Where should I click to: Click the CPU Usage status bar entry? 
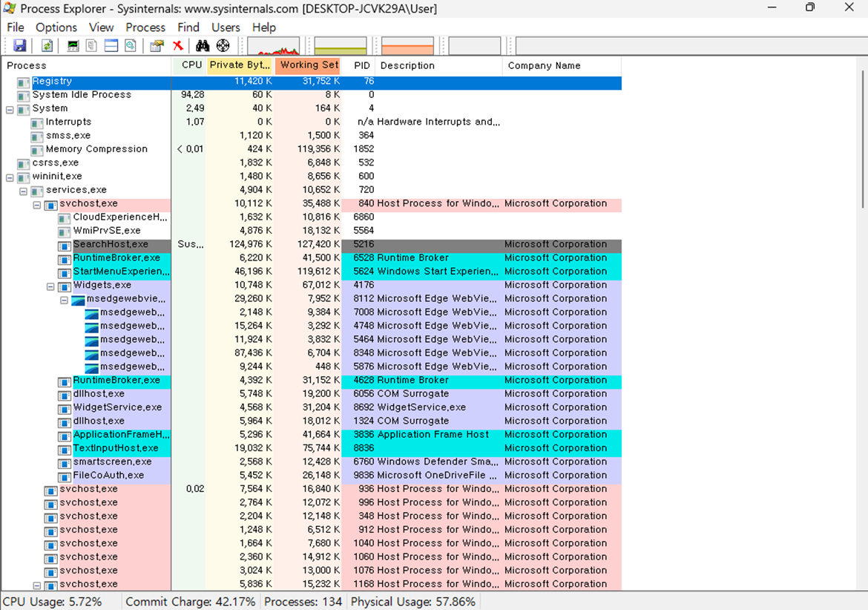(x=53, y=602)
